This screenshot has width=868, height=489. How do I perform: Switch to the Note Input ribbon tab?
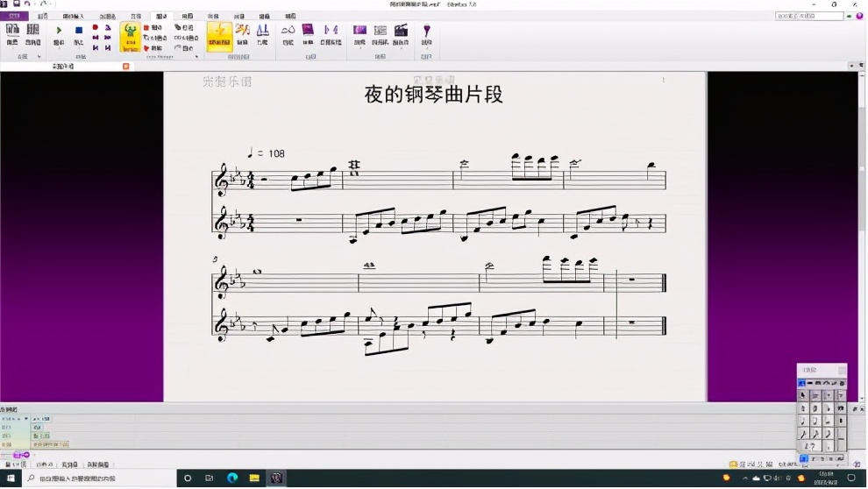[73, 16]
